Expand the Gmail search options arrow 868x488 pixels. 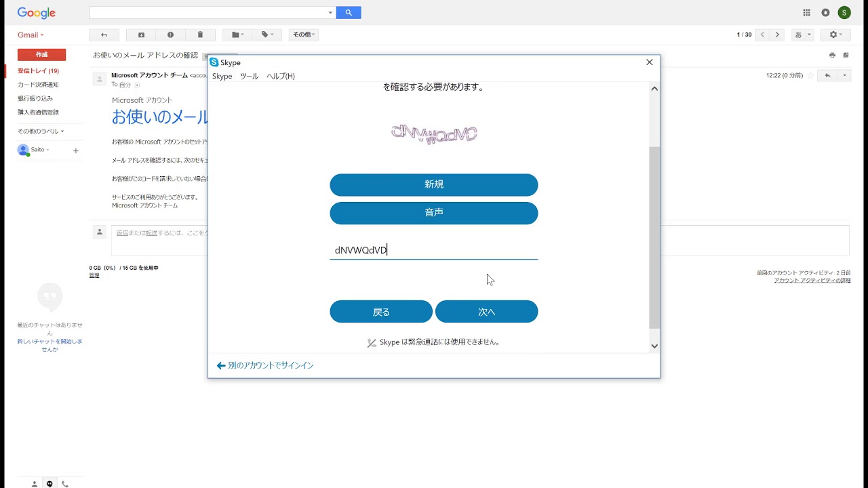[x=330, y=13]
